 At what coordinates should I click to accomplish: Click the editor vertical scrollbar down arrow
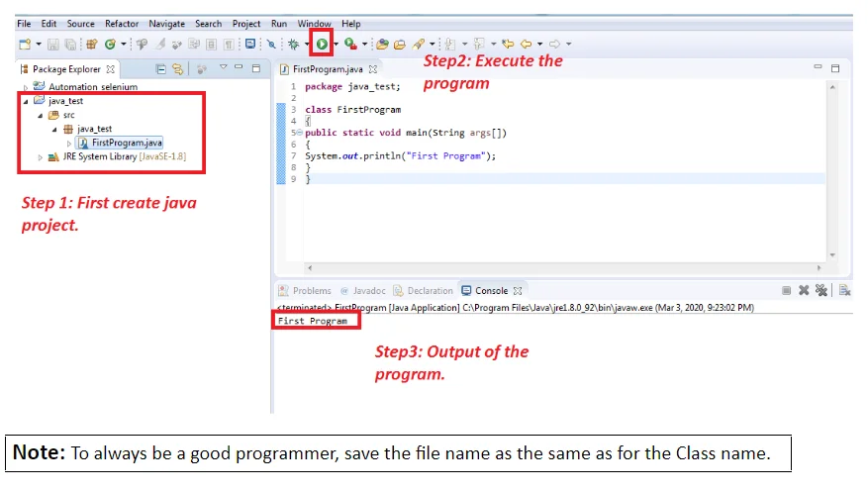tap(832, 255)
